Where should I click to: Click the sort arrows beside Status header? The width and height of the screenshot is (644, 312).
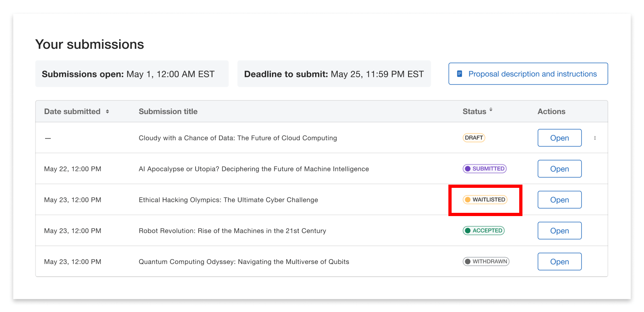[491, 110]
